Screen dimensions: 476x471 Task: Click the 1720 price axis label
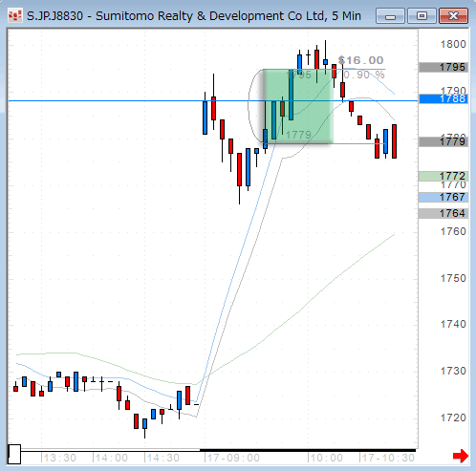point(453,417)
